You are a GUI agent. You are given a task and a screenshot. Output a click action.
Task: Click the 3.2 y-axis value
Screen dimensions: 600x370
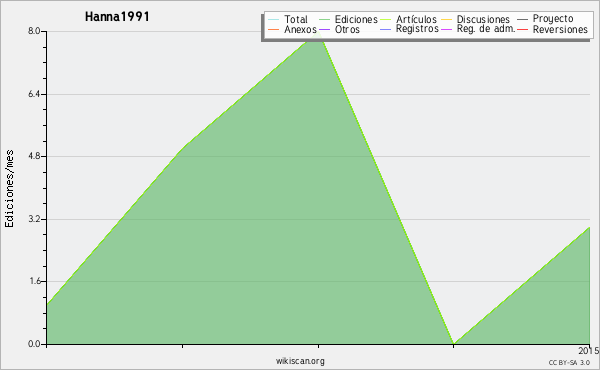pos(34,219)
